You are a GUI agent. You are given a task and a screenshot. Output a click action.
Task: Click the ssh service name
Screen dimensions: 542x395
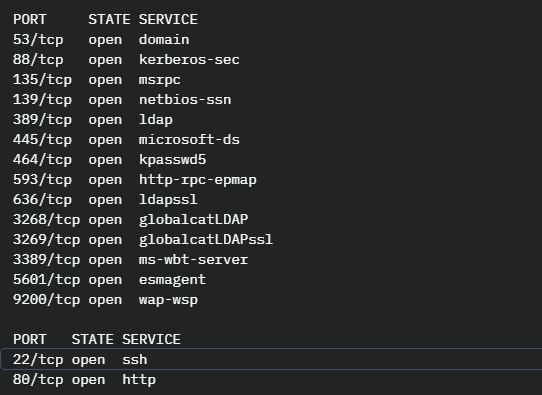coord(134,360)
